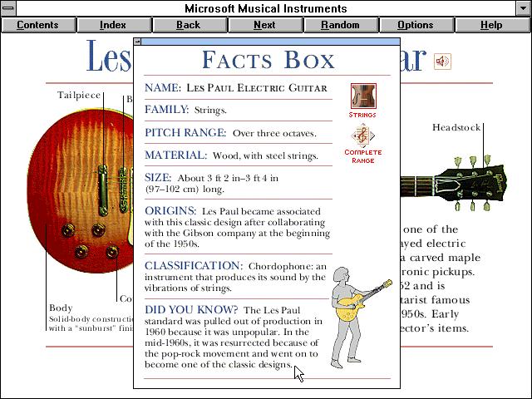Open the Options button

coord(416,25)
